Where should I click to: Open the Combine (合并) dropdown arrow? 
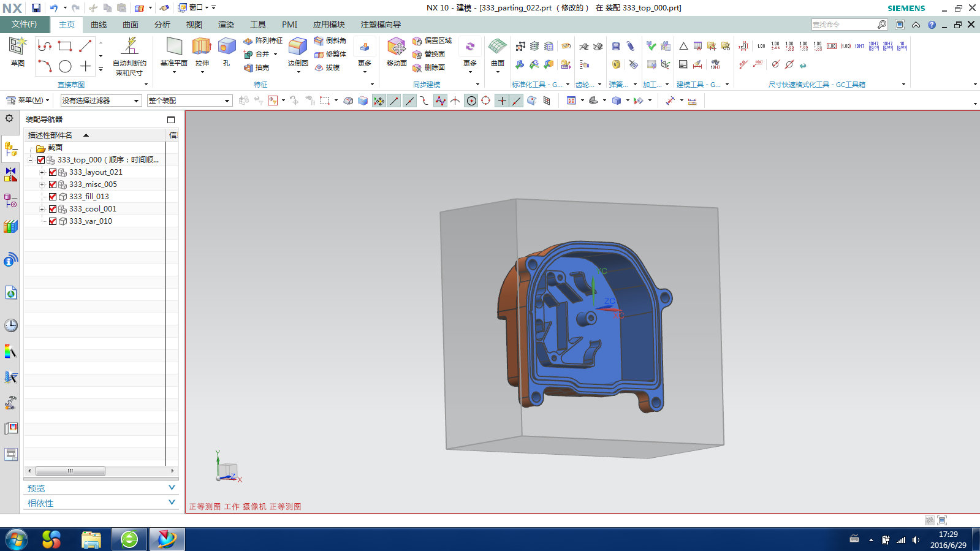click(x=276, y=55)
